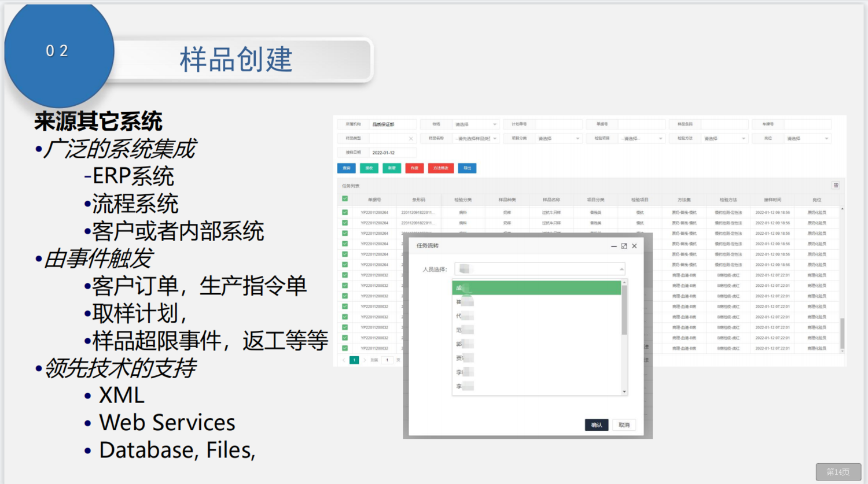The image size is (868, 484).
Task: Collapse the 人员选择 combo box
Action: pos(621,269)
